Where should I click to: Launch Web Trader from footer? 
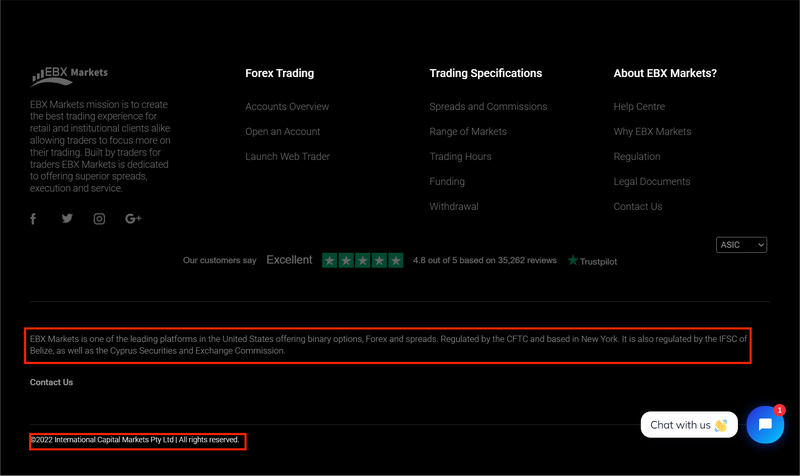(287, 157)
